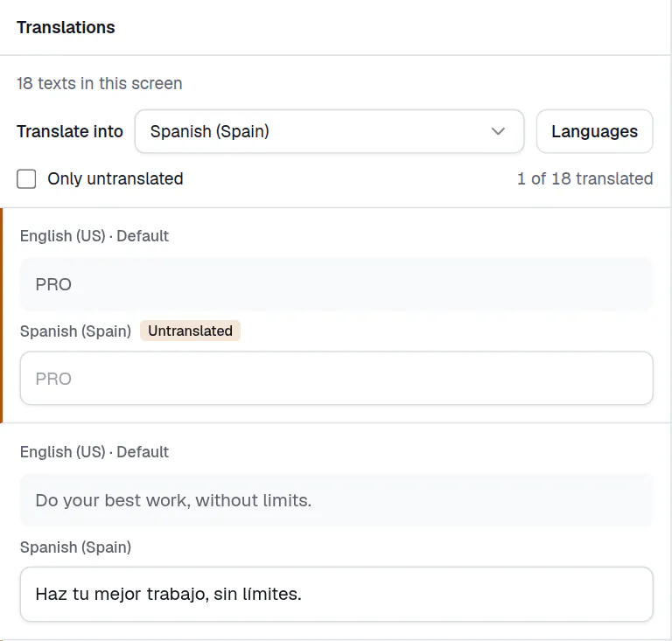
Task: Edit the 'Haz tu mejor trabajo' translation field
Action: coord(336,594)
